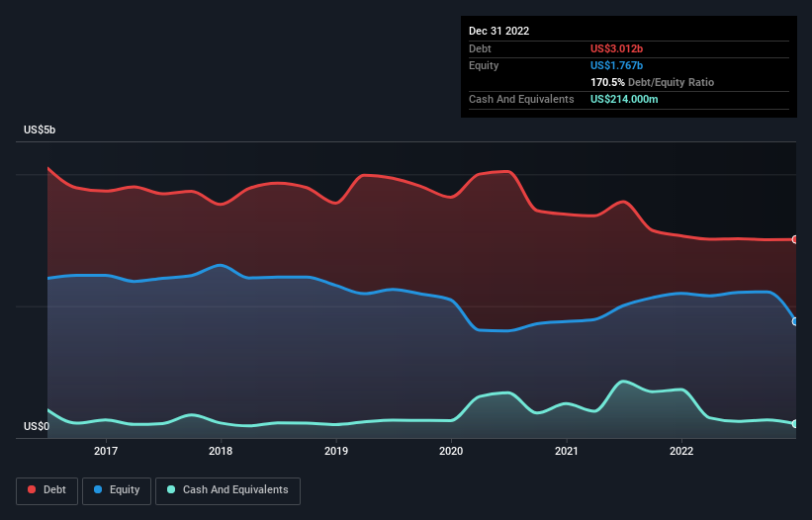The height and width of the screenshot is (520, 812).
Task: Click the blue Equity endpoint marker
Action: click(795, 321)
